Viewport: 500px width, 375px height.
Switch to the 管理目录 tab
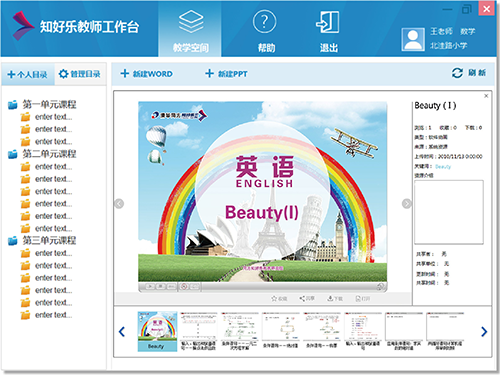[80, 74]
